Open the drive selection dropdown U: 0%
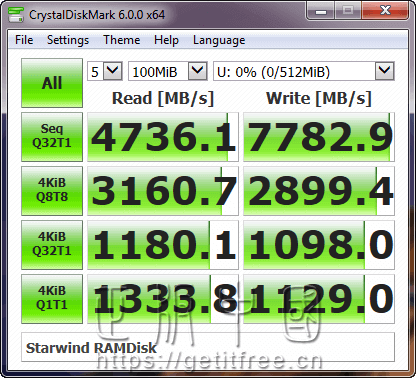This screenshot has width=416, height=378. point(304,71)
